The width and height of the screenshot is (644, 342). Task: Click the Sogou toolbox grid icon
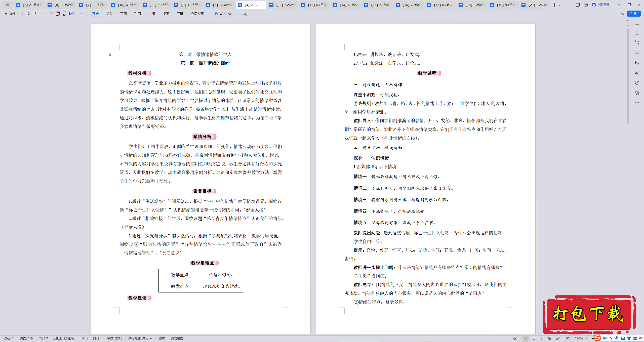pos(635,338)
